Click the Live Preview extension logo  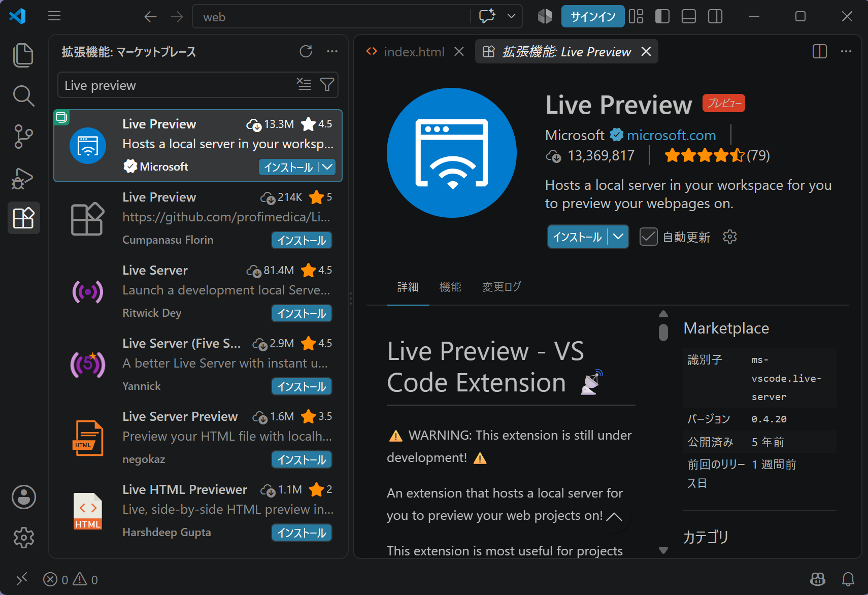(452, 153)
